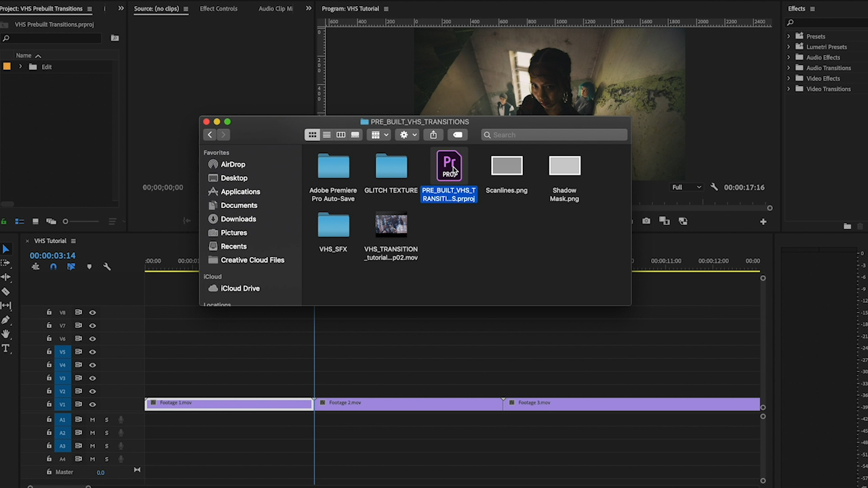868x488 pixels.
Task: Click Finder Share button
Action: click(433, 135)
